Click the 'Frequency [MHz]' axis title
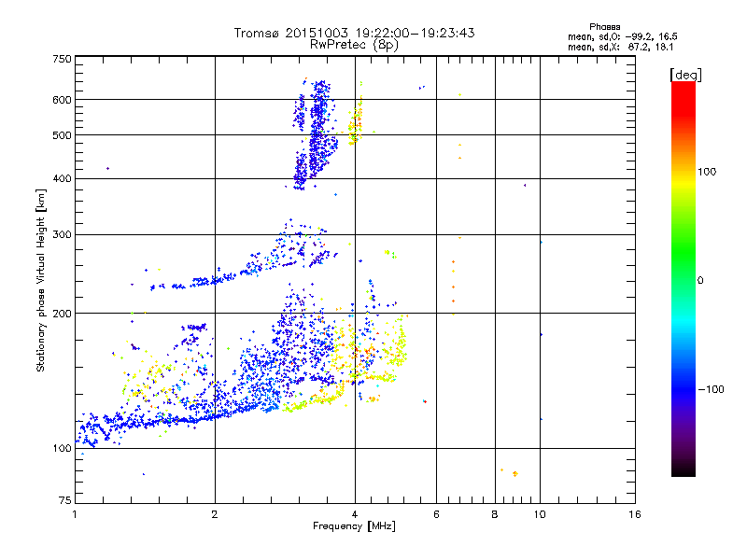This screenshot has width=747, height=560. pos(354,526)
